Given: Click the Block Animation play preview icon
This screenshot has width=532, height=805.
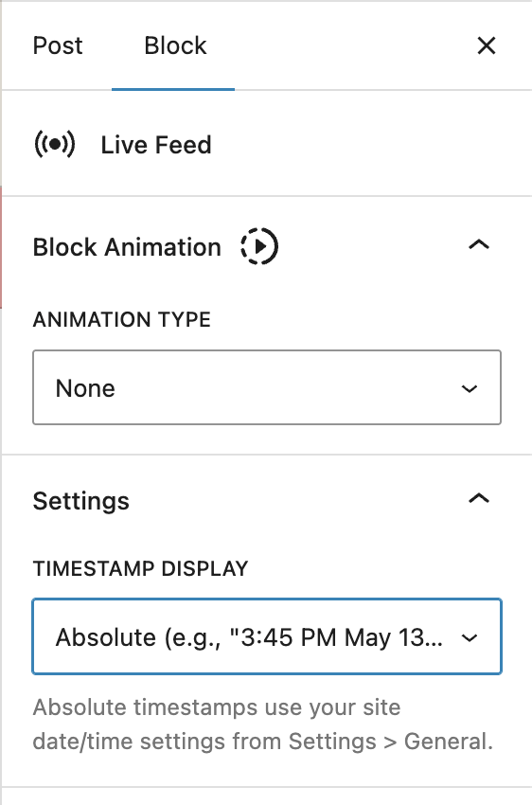Looking at the screenshot, I should (x=259, y=246).
